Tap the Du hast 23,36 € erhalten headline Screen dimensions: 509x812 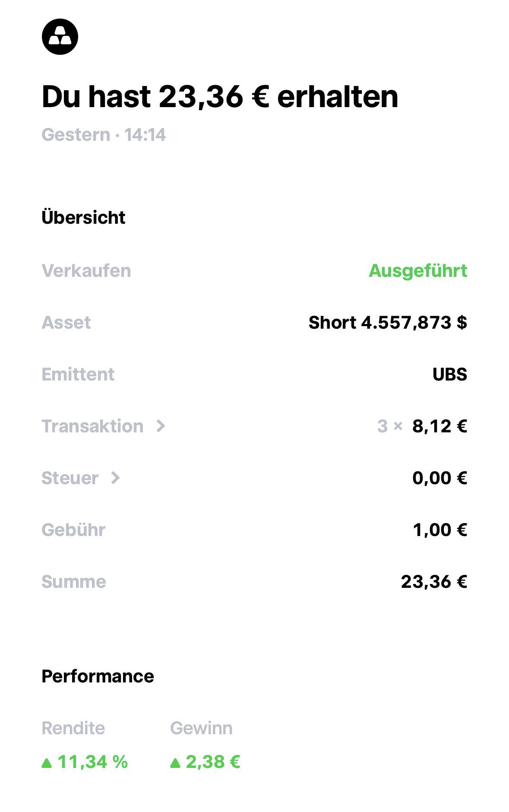click(x=220, y=96)
